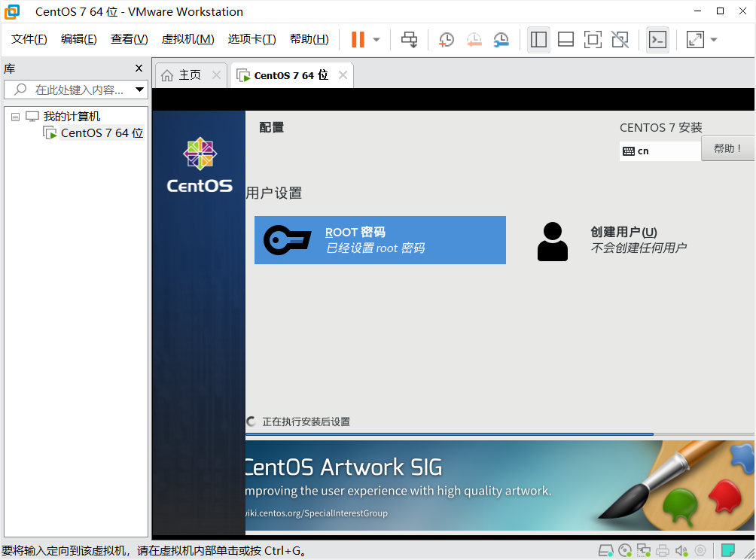
Task: Click the installation progress bar
Action: [x=499, y=434]
